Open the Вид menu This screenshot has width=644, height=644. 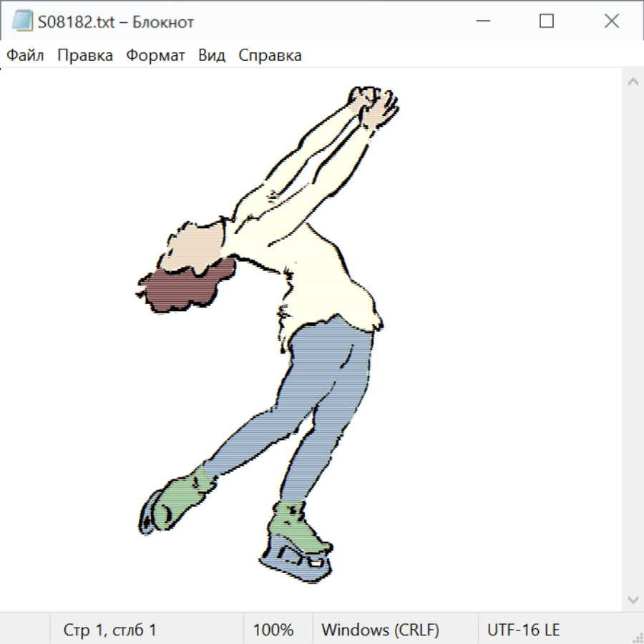click(211, 56)
